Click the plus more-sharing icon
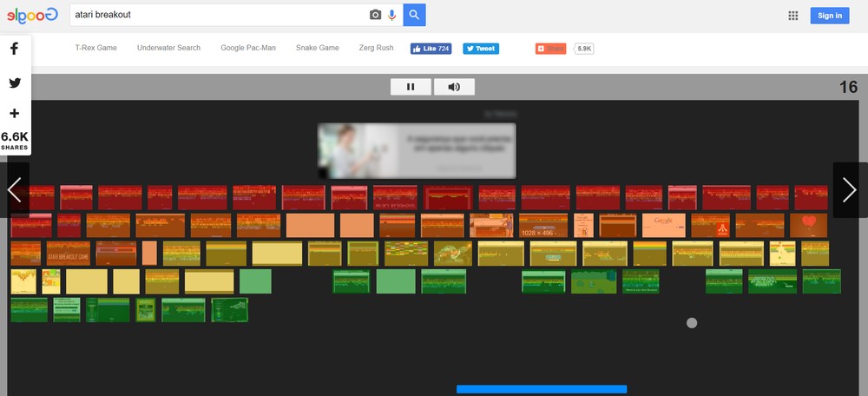 pos(15,114)
